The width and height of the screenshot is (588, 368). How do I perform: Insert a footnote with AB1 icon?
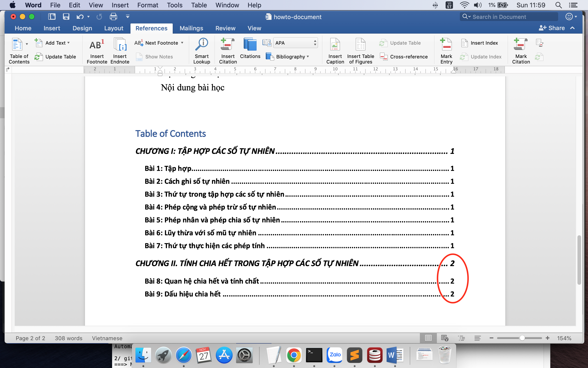[x=97, y=45]
